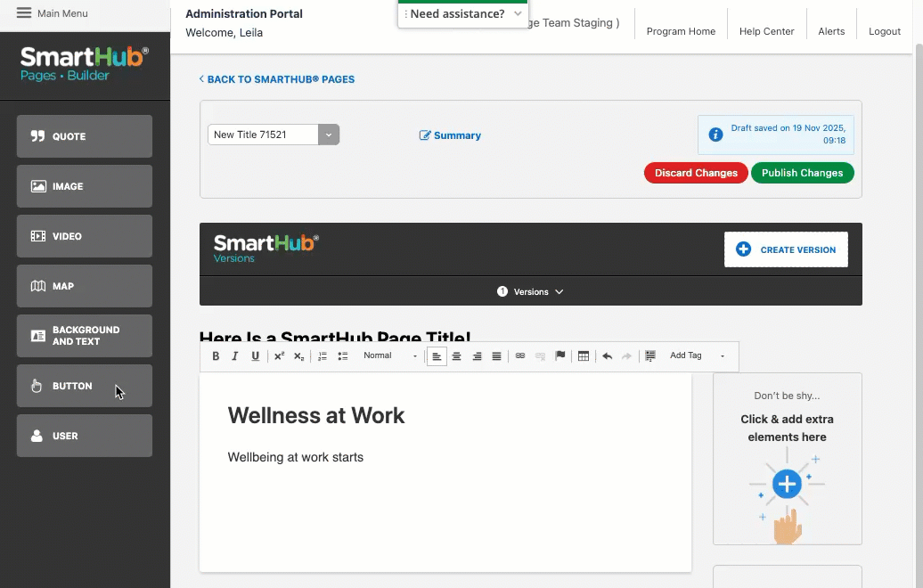
Task: Insert a bulleted list
Action: [343, 356]
